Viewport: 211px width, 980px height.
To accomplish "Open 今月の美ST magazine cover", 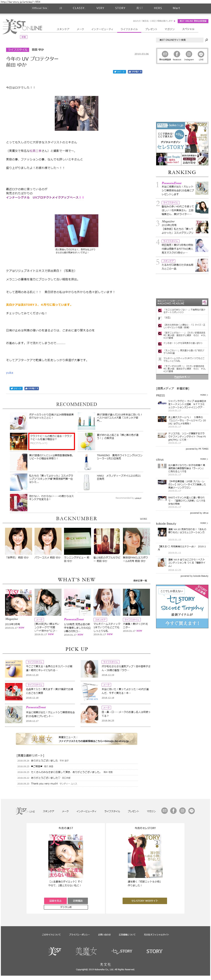I will click(x=66, y=856).
